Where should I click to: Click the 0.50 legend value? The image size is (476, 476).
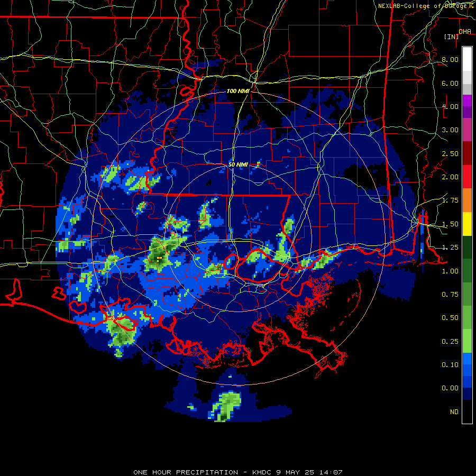[450, 318]
